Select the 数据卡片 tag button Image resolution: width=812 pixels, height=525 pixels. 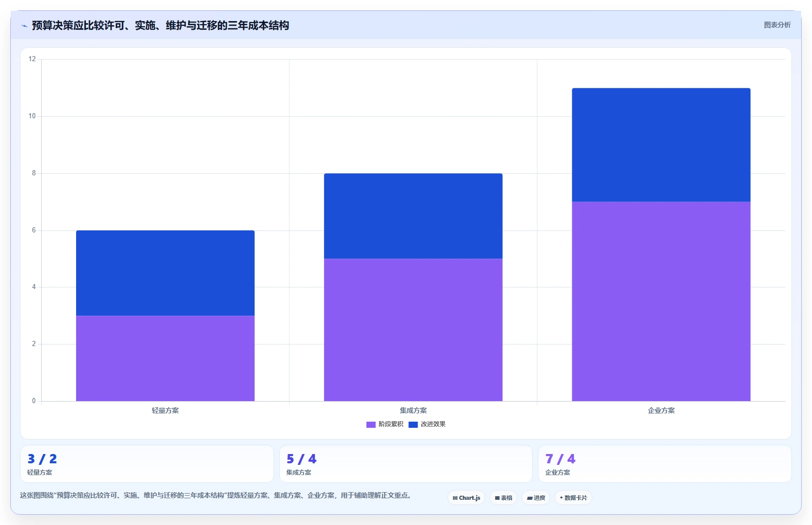tap(573, 498)
